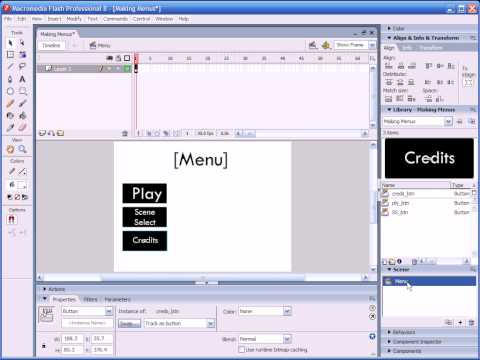Viewport: 480px width, 360px height.
Task: Select the Play button on stage
Action: coord(145,193)
